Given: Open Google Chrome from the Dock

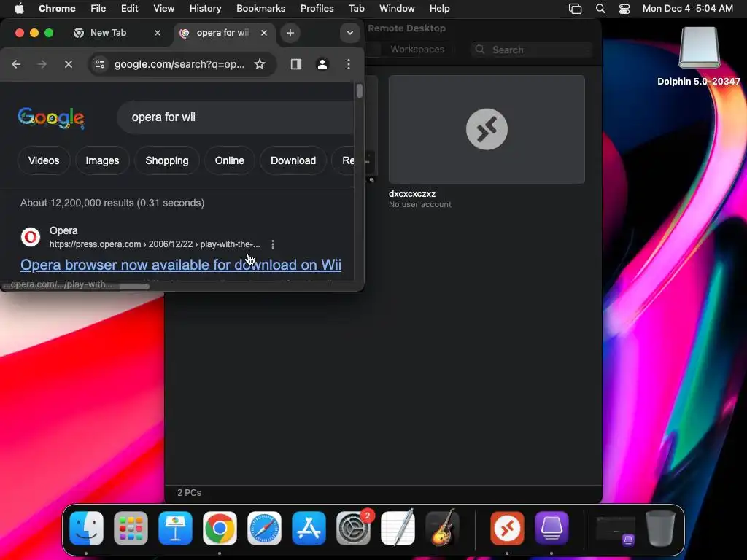Looking at the screenshot, I should (220, 528).
